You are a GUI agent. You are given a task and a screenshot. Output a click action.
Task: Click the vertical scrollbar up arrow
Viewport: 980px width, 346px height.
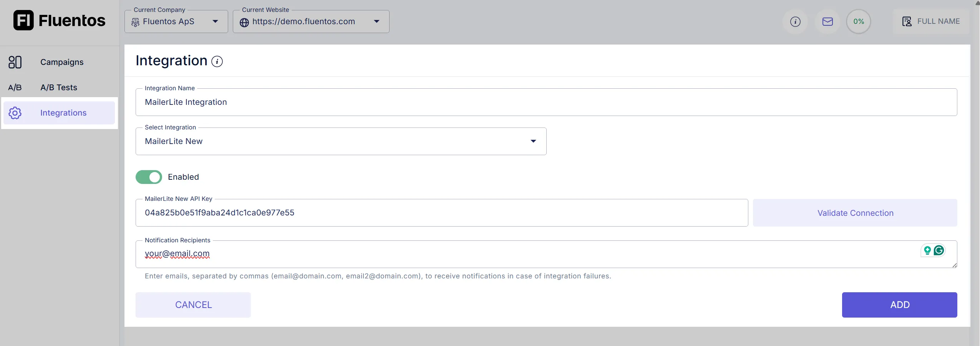coord(977,3)
